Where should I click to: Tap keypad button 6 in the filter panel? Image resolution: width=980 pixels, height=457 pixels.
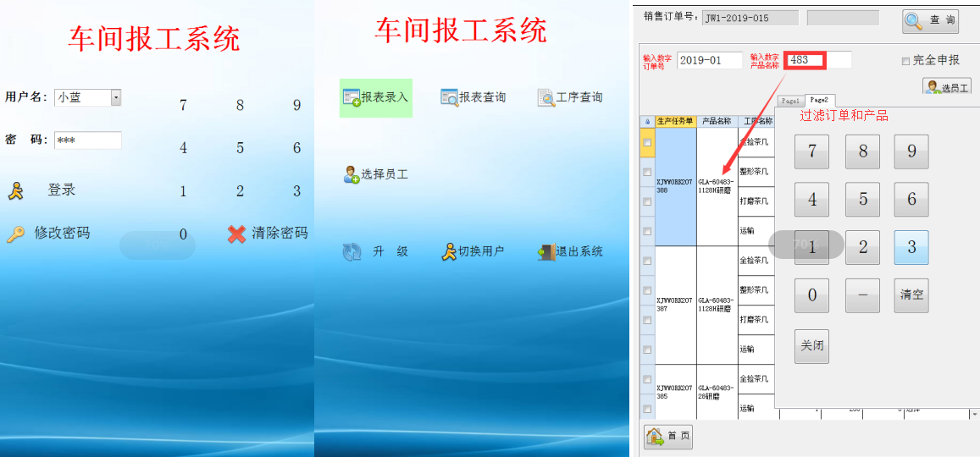(911, 200)
